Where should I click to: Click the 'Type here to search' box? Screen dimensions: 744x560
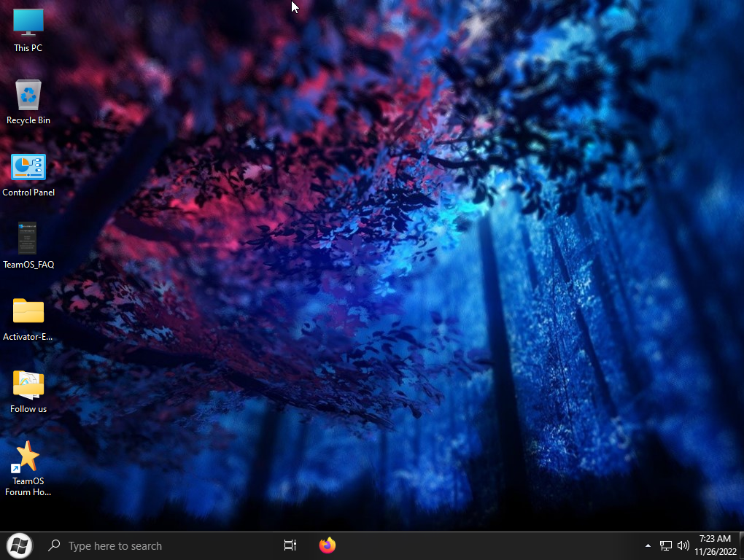146,545
